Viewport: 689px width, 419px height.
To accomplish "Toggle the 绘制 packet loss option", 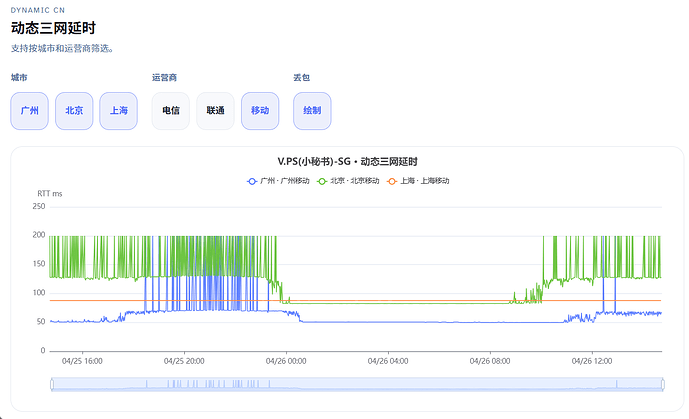I will pyautogui.click(x=312, y=111).
